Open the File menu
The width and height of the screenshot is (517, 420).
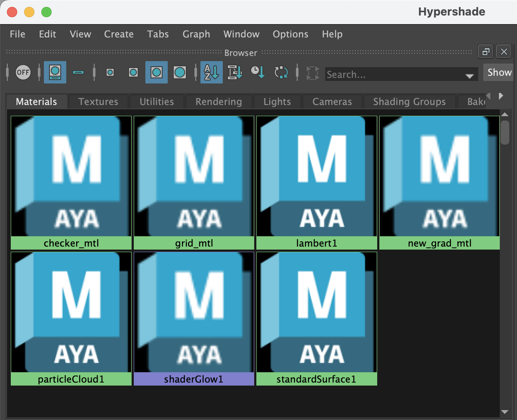[x=17, y=34]
